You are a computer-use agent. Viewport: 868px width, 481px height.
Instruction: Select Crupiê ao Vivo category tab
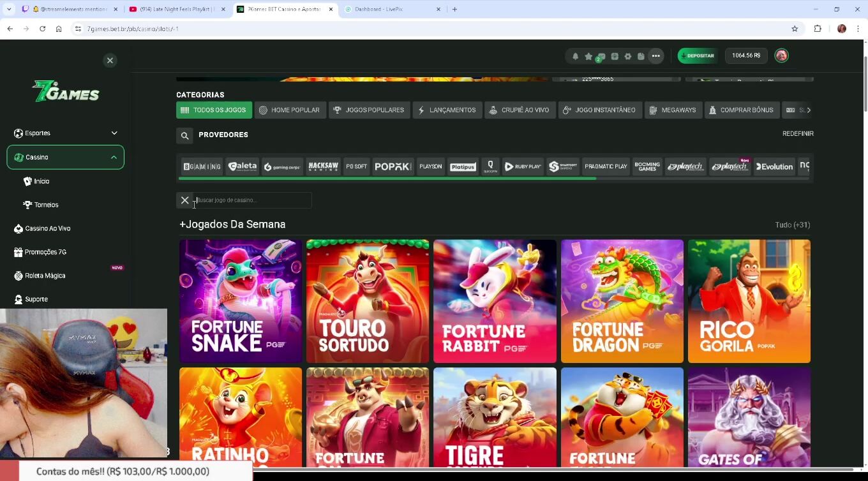point(520,110)
